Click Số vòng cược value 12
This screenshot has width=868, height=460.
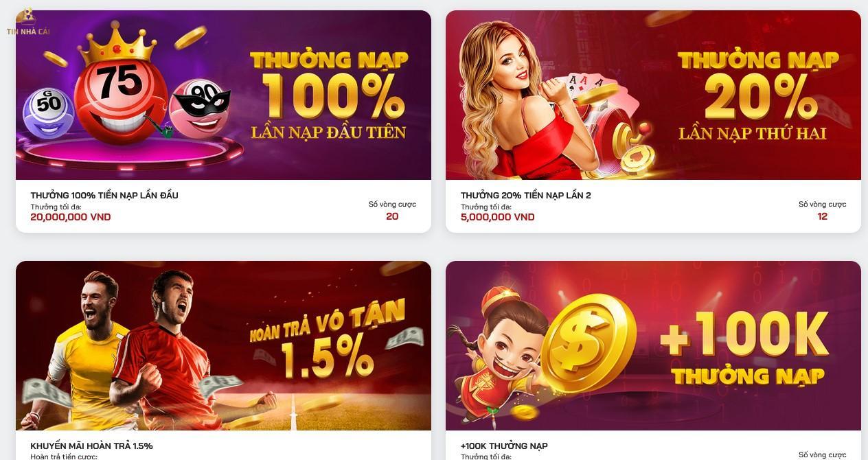click(x=823, y=216)
